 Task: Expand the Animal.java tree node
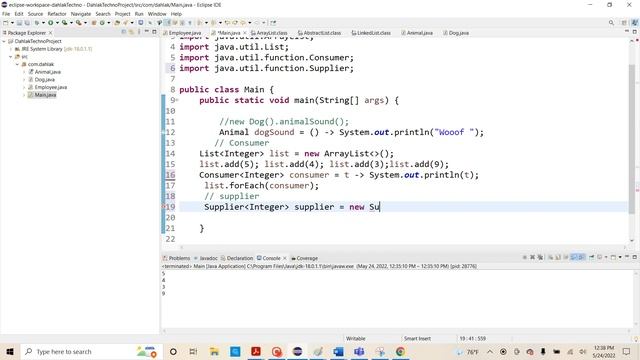[x=24, y=72]
